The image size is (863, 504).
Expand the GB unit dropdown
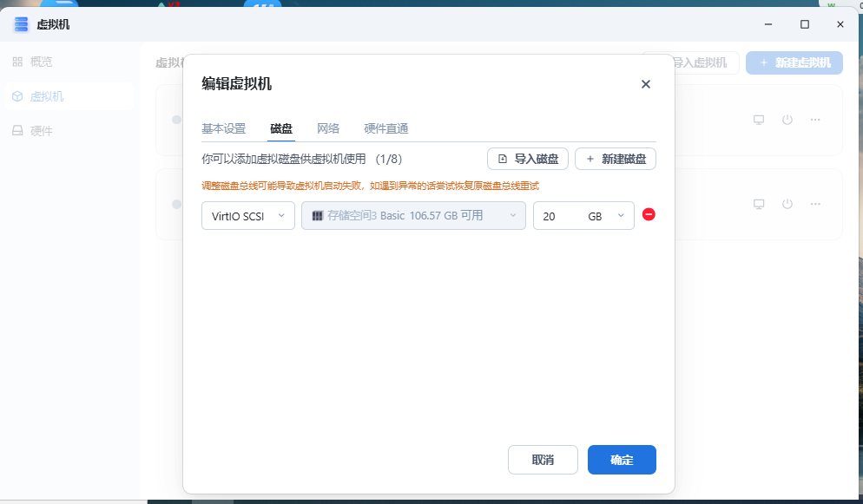coord(607,216)
